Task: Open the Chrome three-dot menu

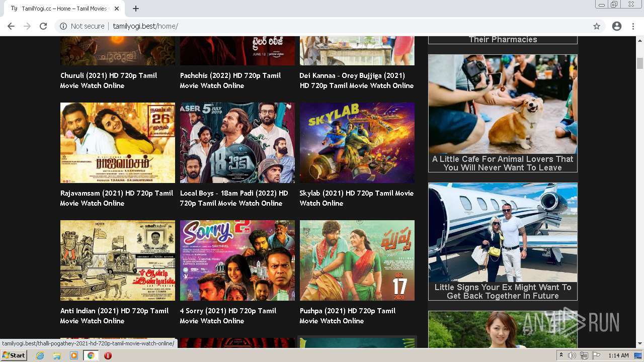Action: point(633,26)
